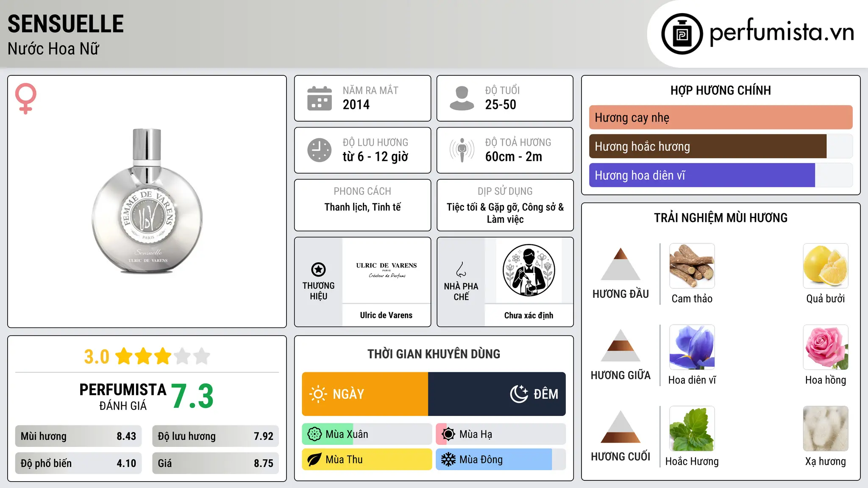Click the person icon beside Độ tuổi

462,98
